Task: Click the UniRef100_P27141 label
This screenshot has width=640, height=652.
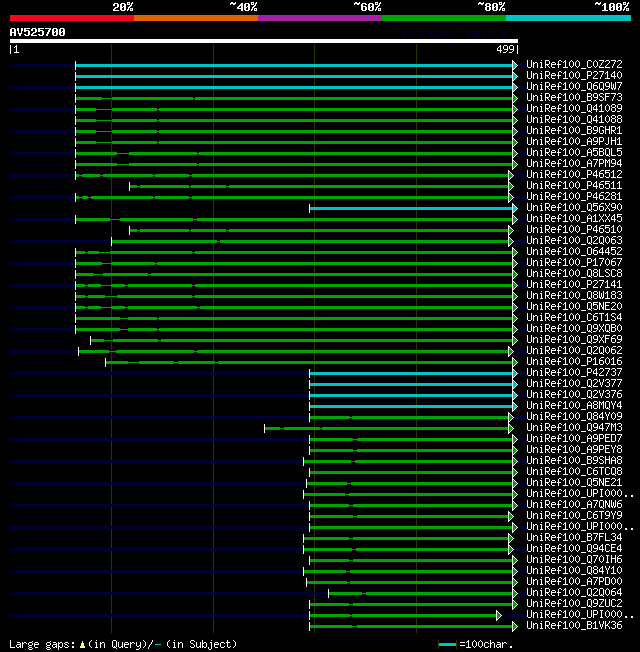Action: [574, 285]
